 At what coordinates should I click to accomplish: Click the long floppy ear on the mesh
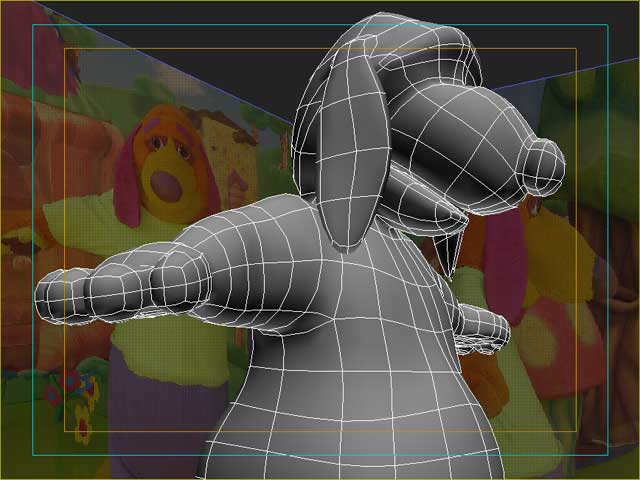tap(351, 148)
